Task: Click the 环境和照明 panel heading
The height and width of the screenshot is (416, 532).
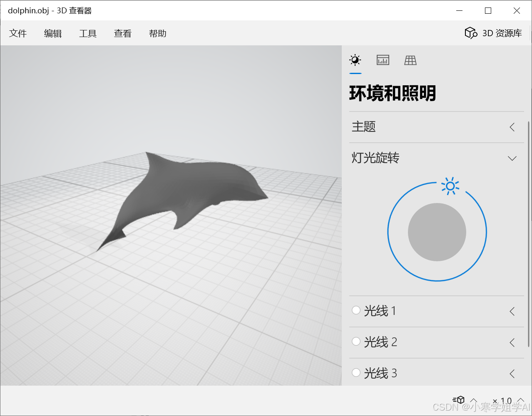Action: pos(393,93)
